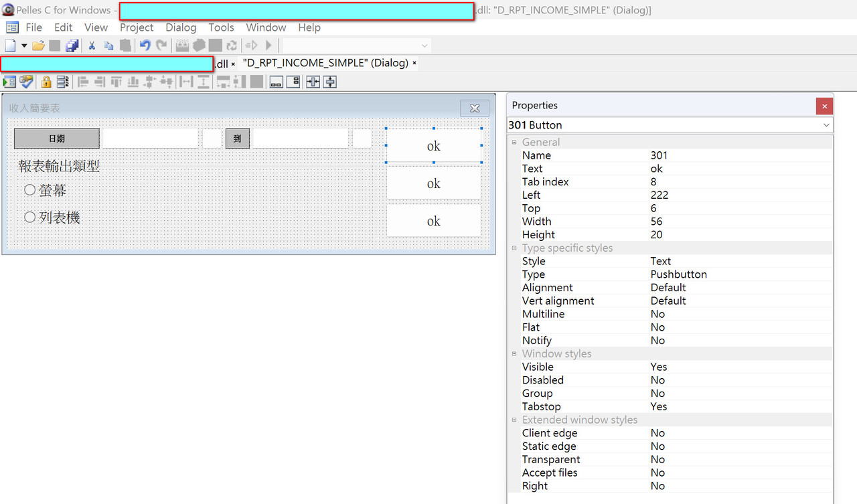Click the Compile icon in the main toolbar
Image resolution: width=857 pixels, height=504 pixels.
tap(182, 46)
